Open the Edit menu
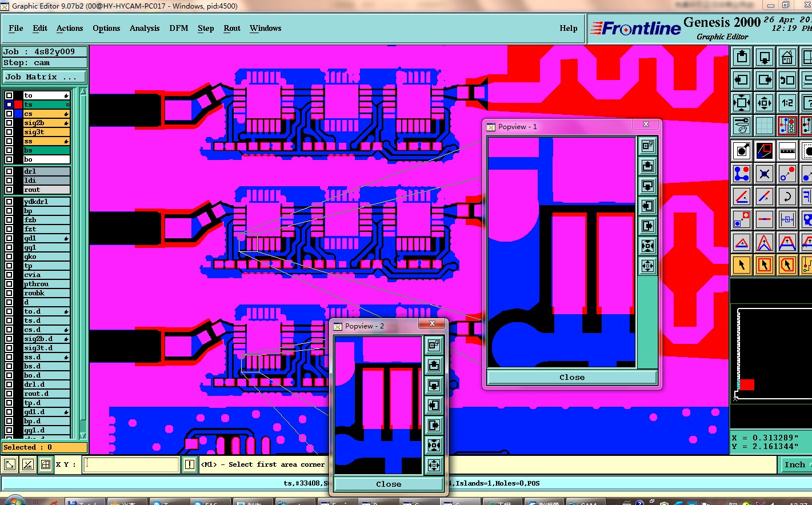The width and height of the screenshot is (812, 505). [x=40, y=28]
